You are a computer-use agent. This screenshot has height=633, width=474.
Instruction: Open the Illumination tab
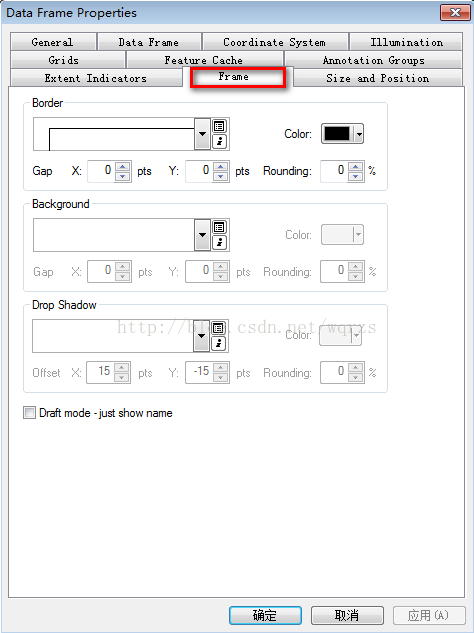click(x=406, y=42)
